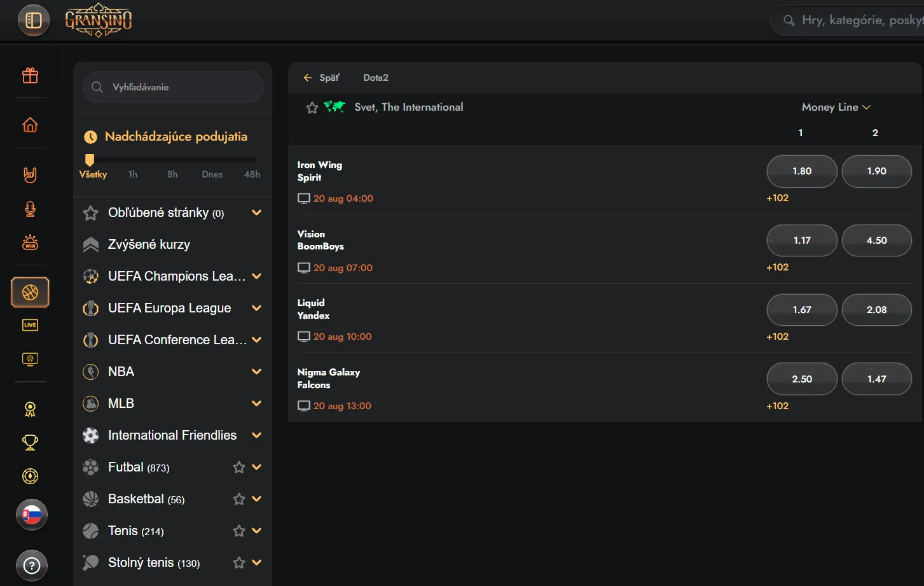Click the Stolný tenis paddle icon

pyautogui.click(x=91, y=562)
